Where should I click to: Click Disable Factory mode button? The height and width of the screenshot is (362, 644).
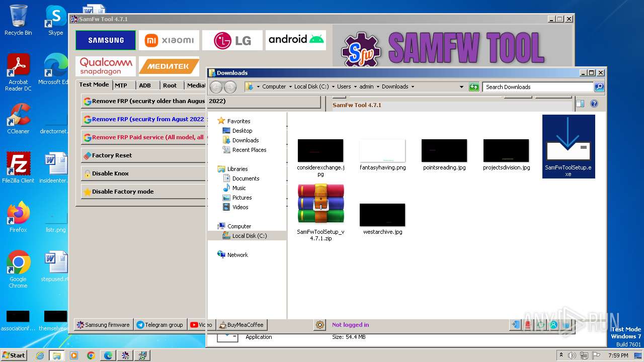(144, 192)
